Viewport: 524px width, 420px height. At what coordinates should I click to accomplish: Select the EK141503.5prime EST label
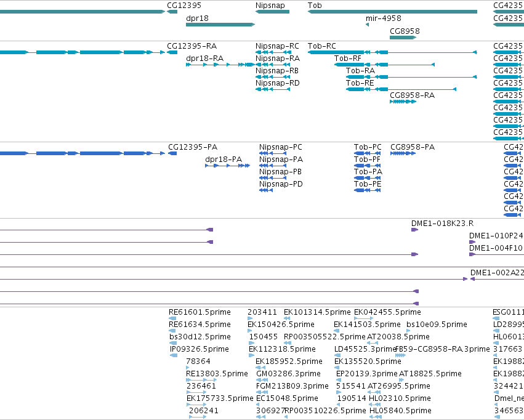(x=367, y=325)
